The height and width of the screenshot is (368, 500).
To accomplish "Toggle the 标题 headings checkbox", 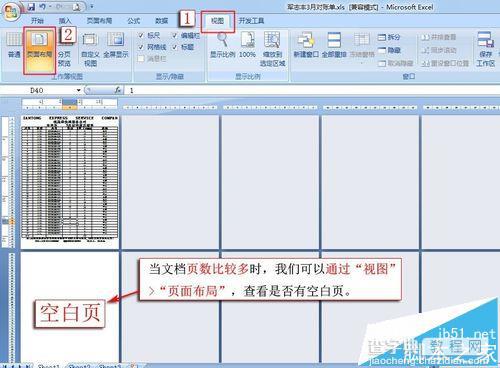I will 175,47.
